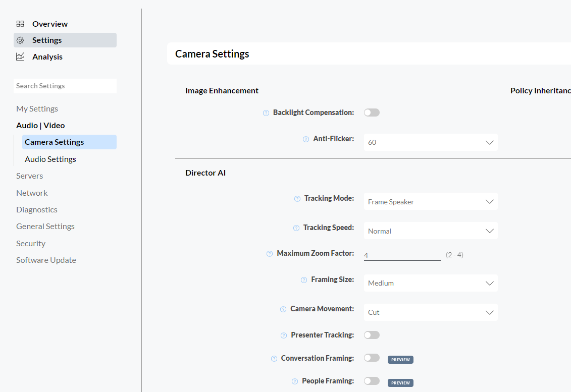Click the help icon beside Tracking Mode
This screenshot has height=392, width=571.
tap(296, 199)
